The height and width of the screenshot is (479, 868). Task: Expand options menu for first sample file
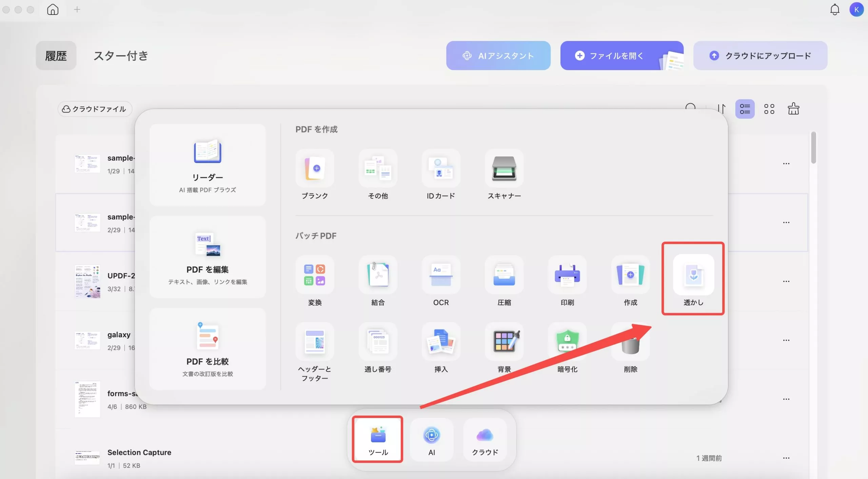tap(786, 164)
